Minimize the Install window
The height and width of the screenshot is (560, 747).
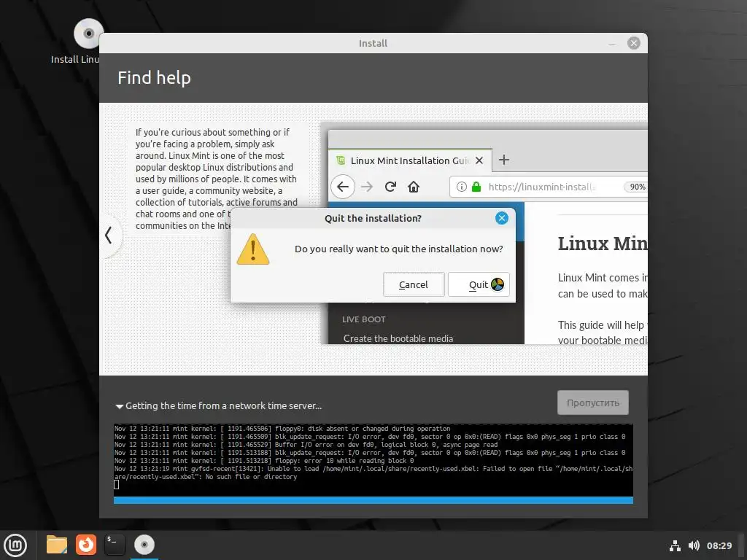tap(612, 43)
